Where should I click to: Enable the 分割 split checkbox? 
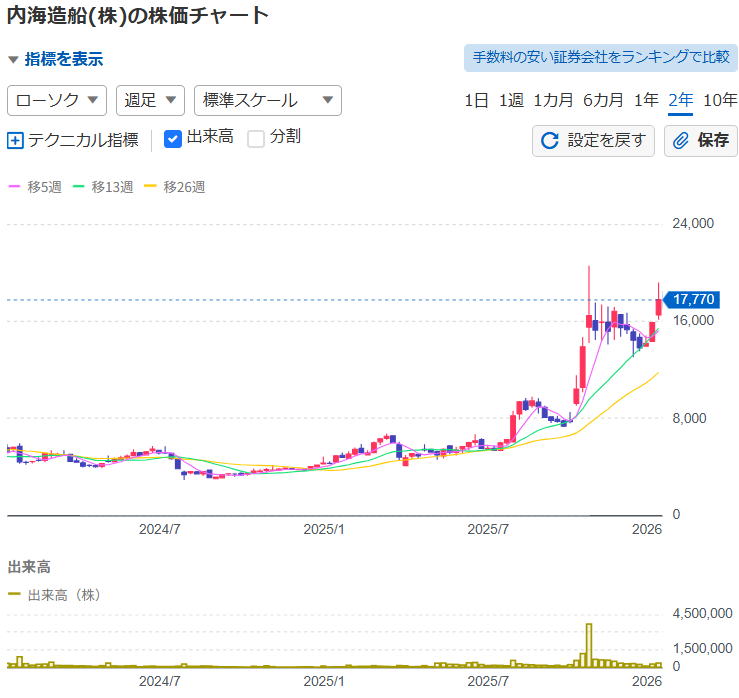point(256,138)
